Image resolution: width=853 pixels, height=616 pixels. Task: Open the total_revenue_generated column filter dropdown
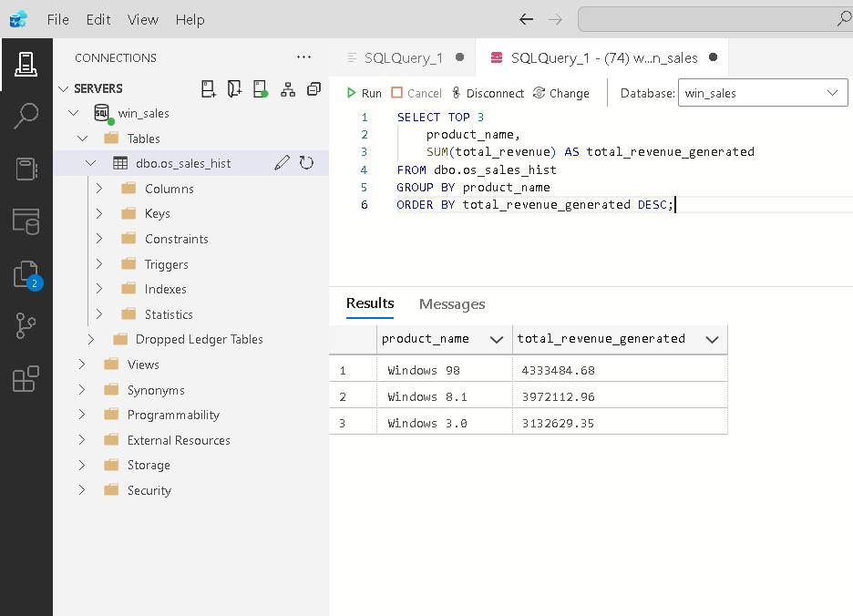tap(712, 340)
